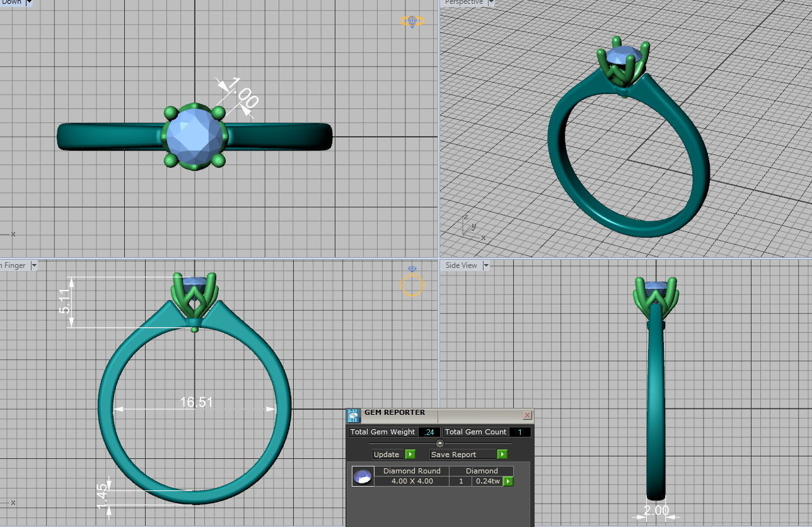
Task: Click the Save Report label
Action: point(453,454)
